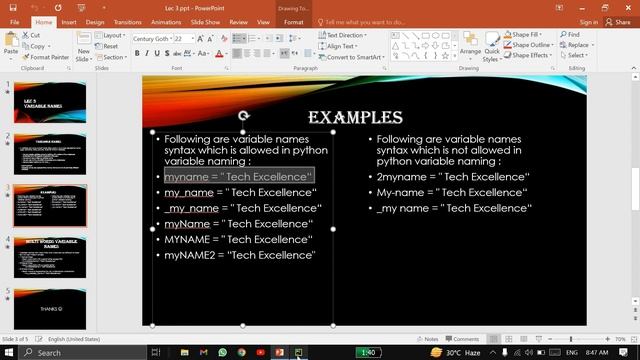Select slide 5 Thanks thumbnail
Viewport: 640px width, 360px height.
[x=50, y=309]
